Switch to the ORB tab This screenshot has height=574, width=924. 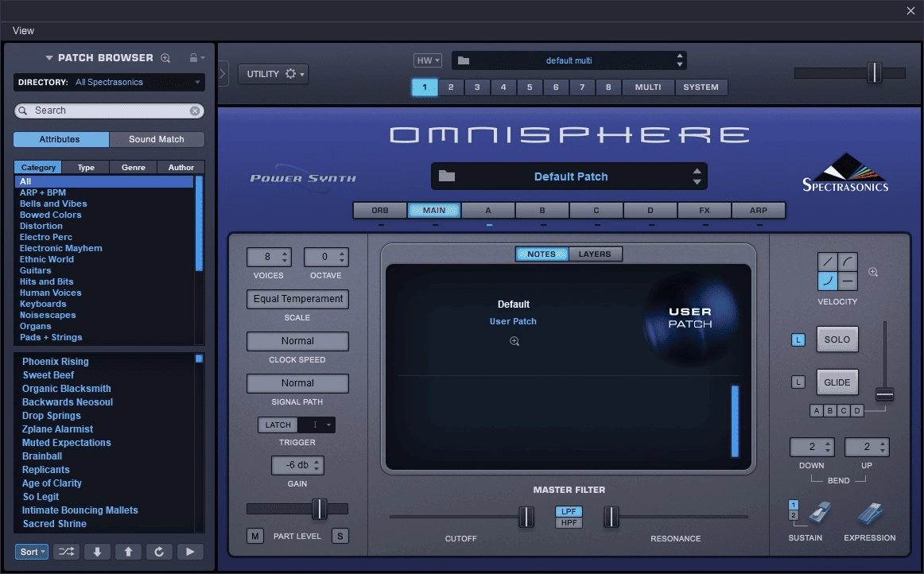pos(380,211)
